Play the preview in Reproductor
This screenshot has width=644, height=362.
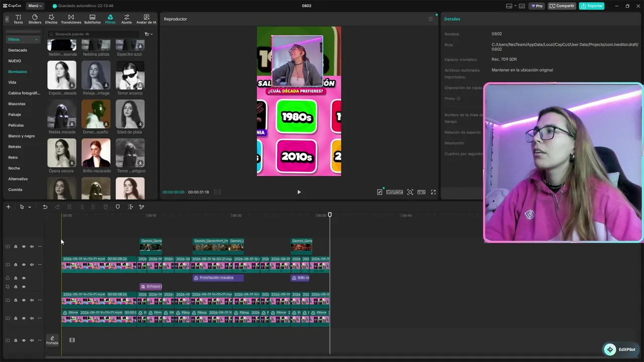(299, 192)
